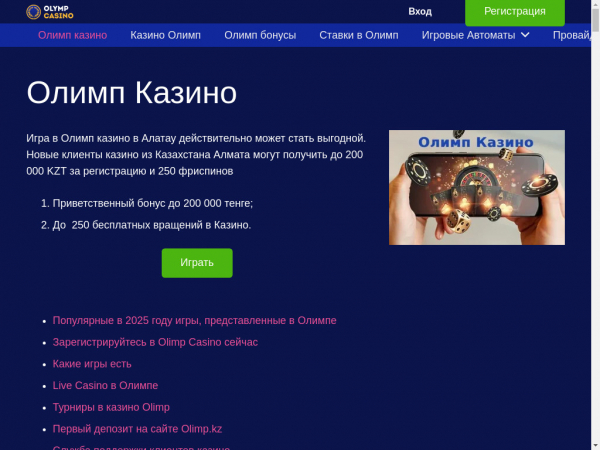Expand the Игровые Автоматы dropdown
Image resolution: width=600 pixels, height=450 pixels.
pos(476,35)
